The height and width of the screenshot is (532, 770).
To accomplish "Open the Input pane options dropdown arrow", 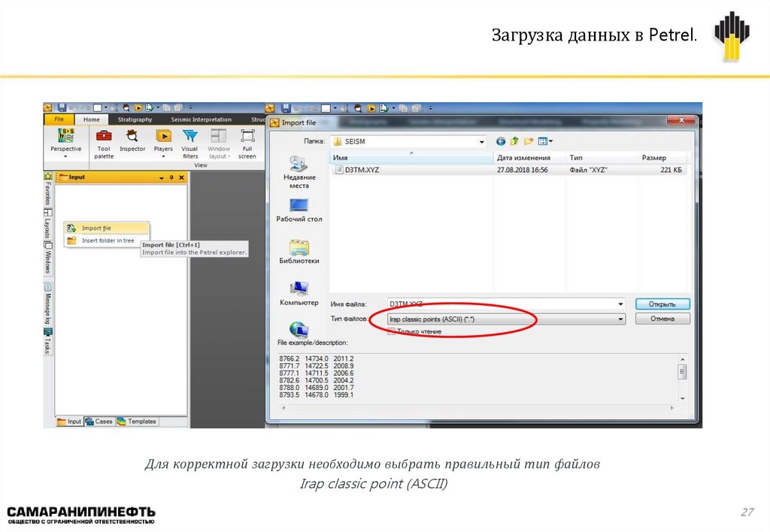I will pos(162,177).
